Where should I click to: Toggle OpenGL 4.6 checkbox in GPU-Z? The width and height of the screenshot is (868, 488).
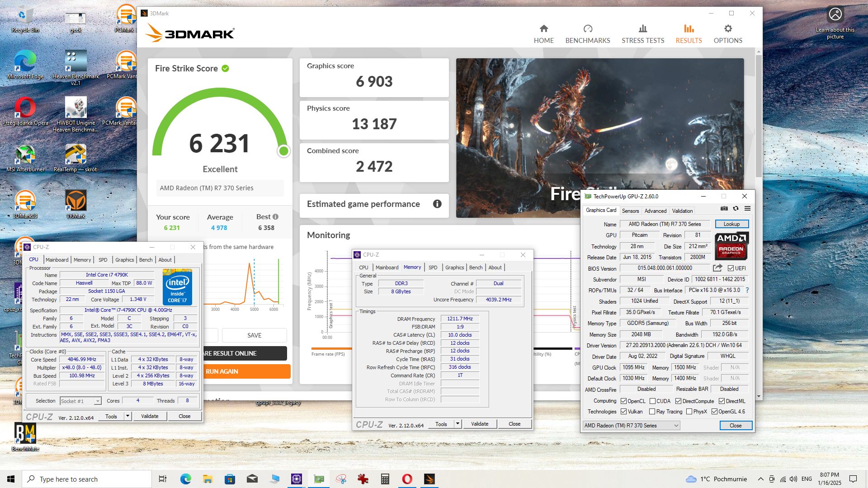pos(714,411)
